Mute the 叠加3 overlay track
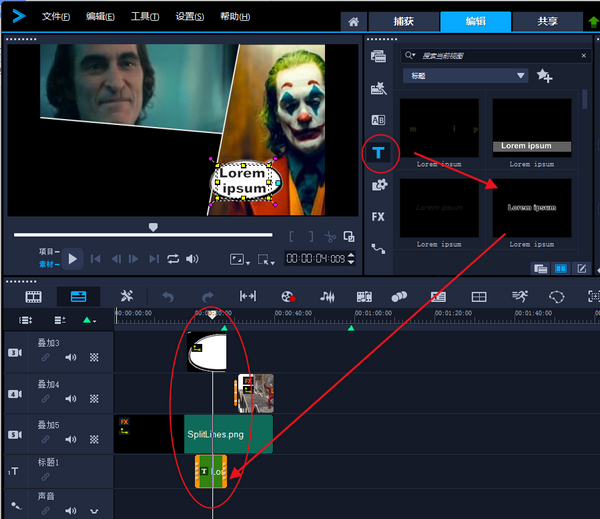600x519 pixels. 70,357
